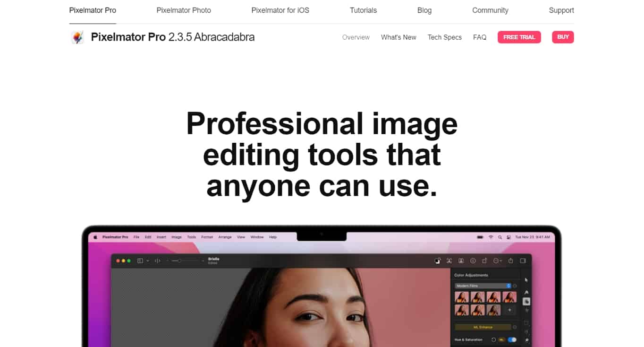Click the add preset plus button
The image size is (644, 347).
point(509,310)
